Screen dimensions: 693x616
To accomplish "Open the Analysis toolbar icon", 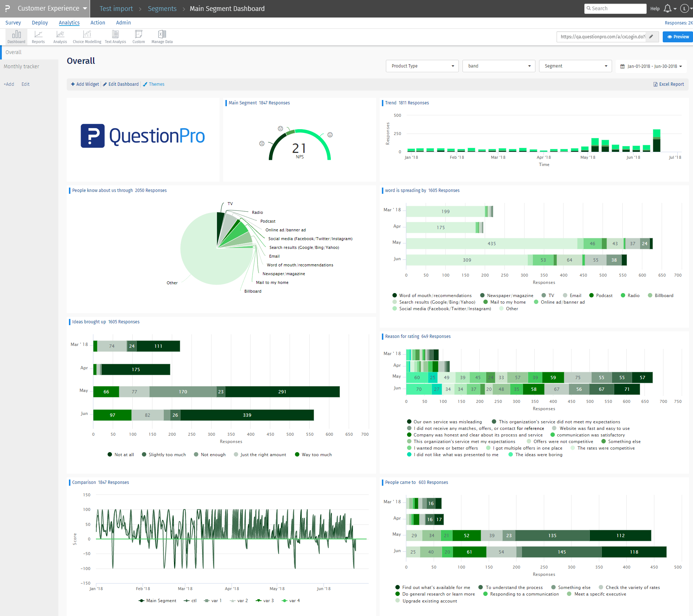I will pyautogui.click(x=60, y=37).
